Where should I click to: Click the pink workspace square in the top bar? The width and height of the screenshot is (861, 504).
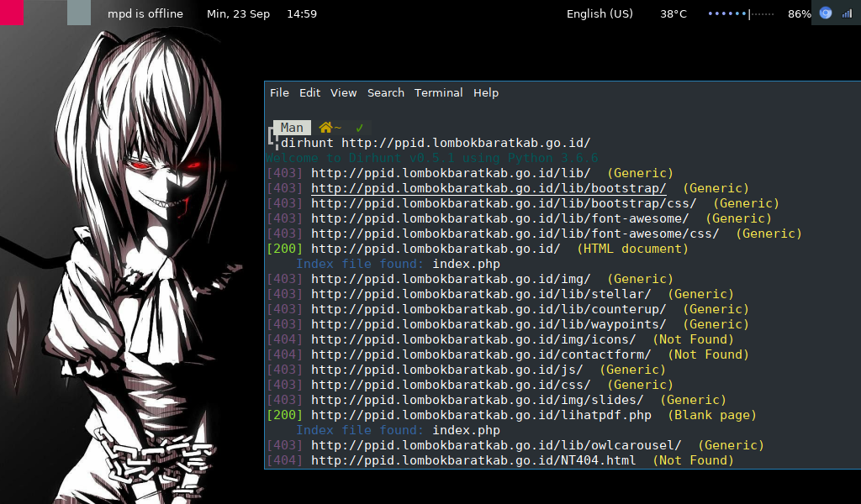tap(12, 13)
